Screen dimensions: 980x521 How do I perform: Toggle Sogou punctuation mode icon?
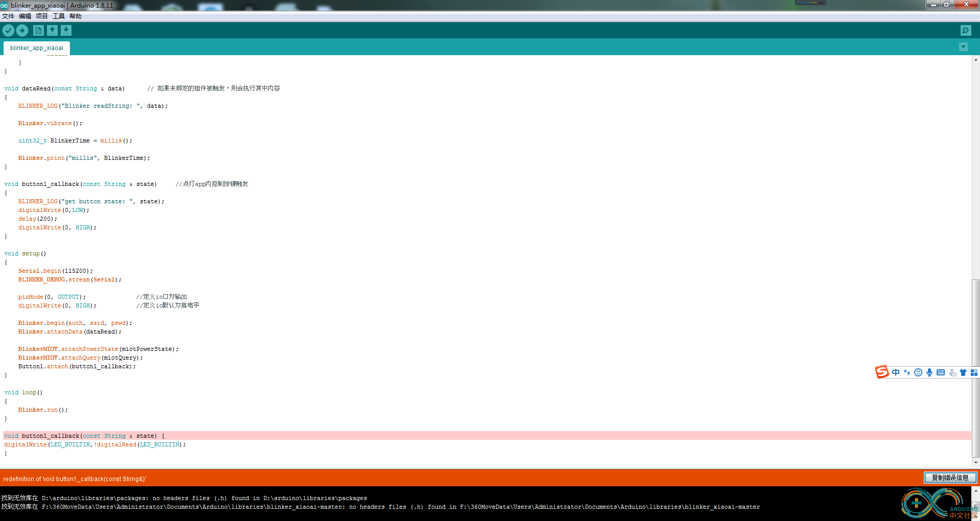point(907,372)
